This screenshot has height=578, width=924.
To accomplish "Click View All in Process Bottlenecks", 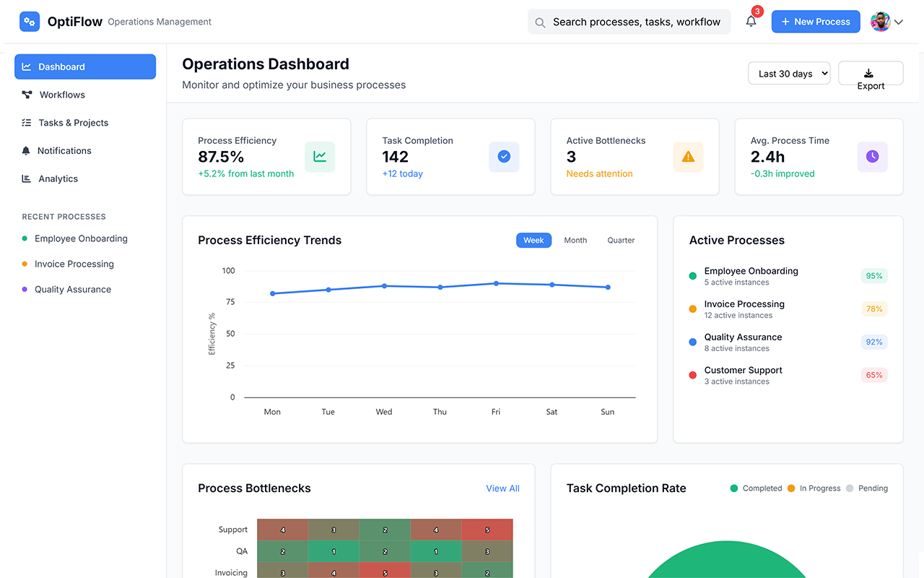I will click(x=502, y=488).
